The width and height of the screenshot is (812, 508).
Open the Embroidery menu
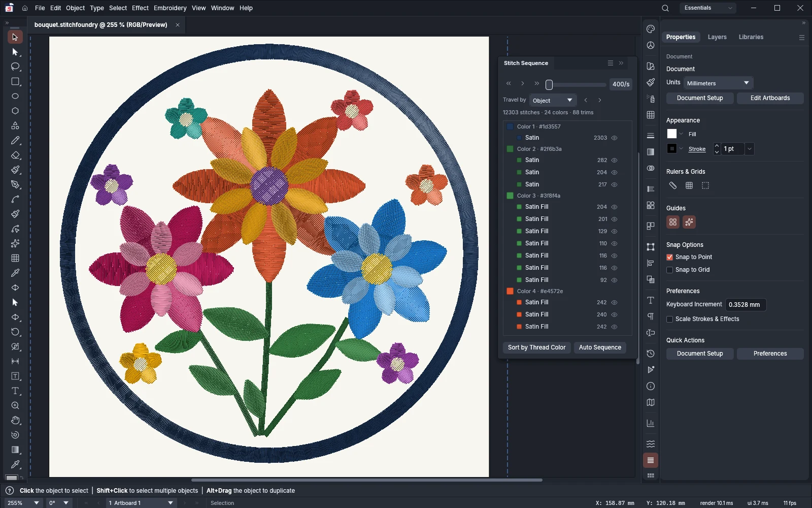(x=170, y=8)
